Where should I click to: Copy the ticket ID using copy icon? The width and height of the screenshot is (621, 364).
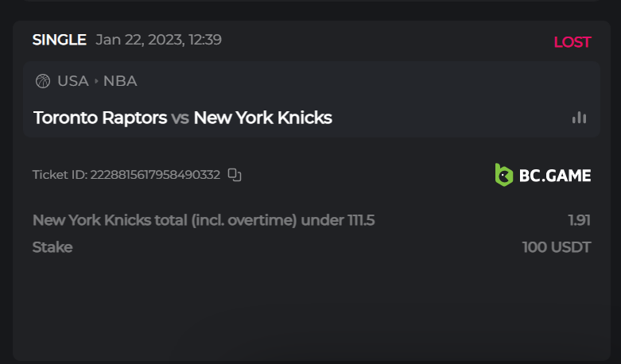(235, 175)
